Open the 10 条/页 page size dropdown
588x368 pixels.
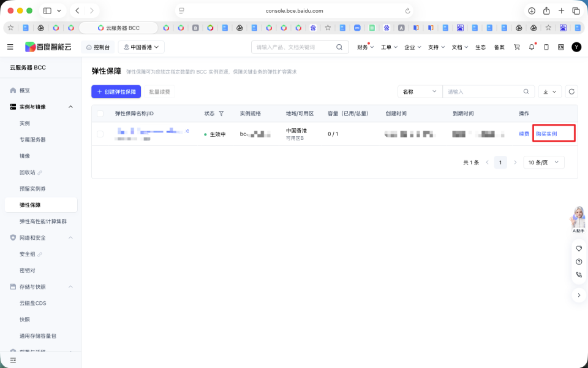coord(544,162)
